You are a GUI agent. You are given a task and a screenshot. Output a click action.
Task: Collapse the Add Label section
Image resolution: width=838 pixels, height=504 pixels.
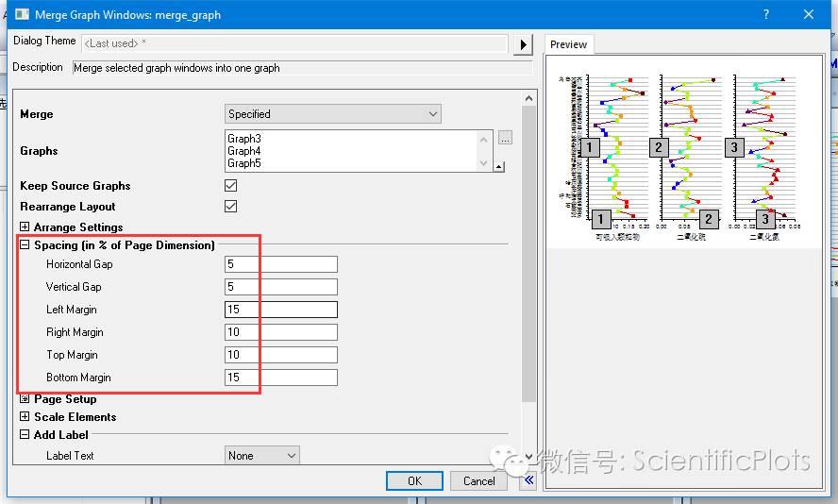(x=25, y=434)
